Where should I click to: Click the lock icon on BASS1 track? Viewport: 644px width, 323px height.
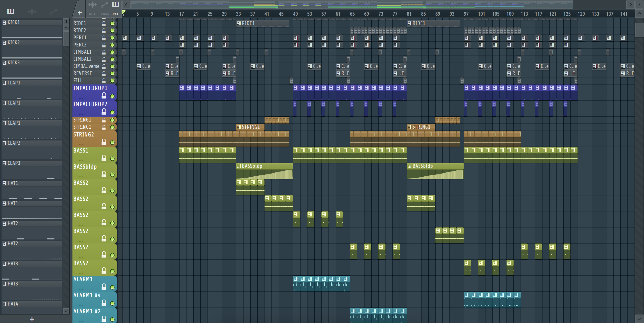[104, 158]
